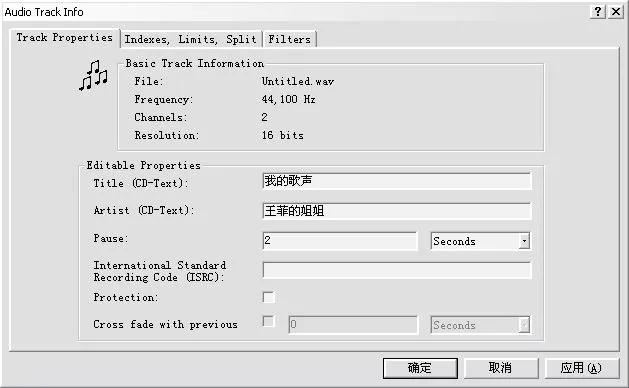Click the 取消 cancel button
Image resolution: width=629 pixels, height=388 pixels.
(501, 368)
